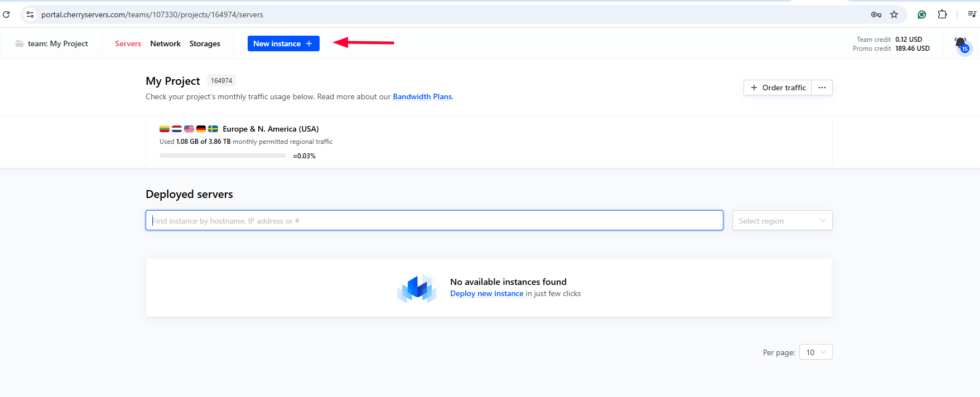Image resolution: width=980 pixels, height=397 pixels.
Task: Open site information icon in address bar
Action: coord(30,14)
